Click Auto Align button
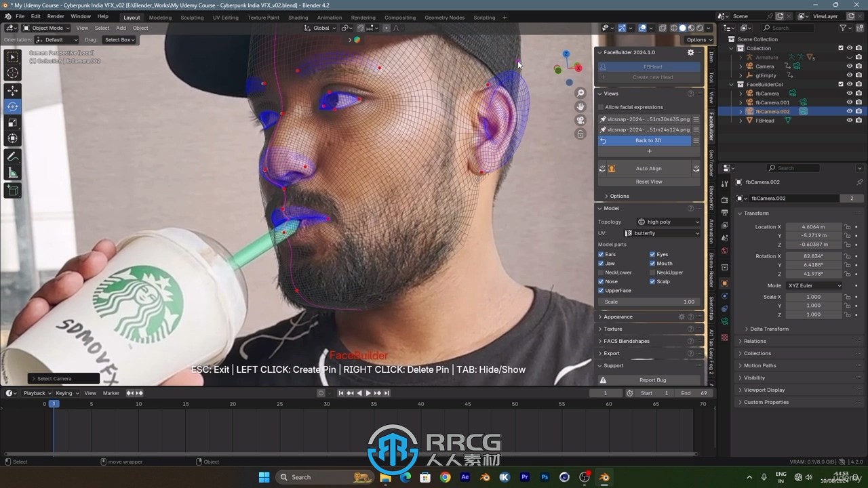This screenshot has width=868, height=488. pos(648,168)
